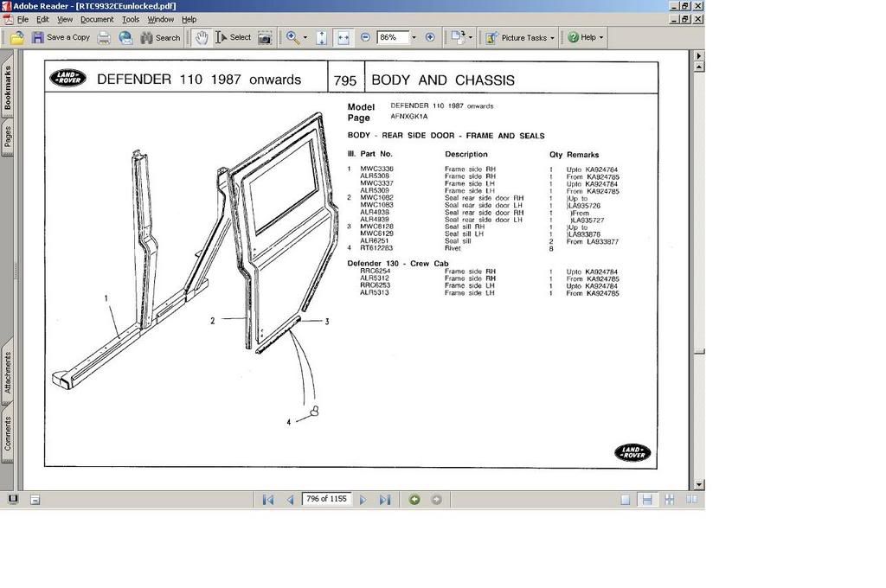The image size is (886, 588).
Task: Choose the Snapshot camera tool
Action: click(x=265, y=38)
